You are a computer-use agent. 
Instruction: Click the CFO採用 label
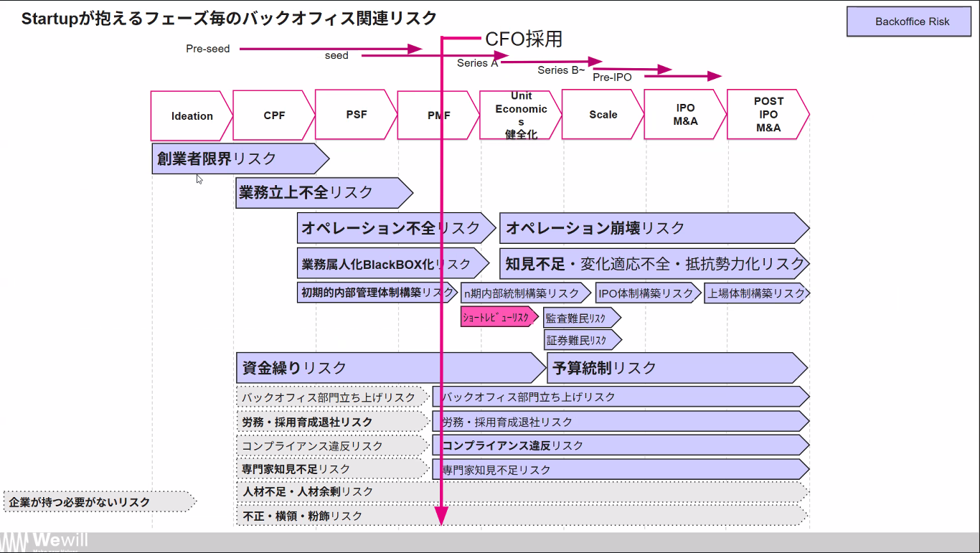coord(524,39)
